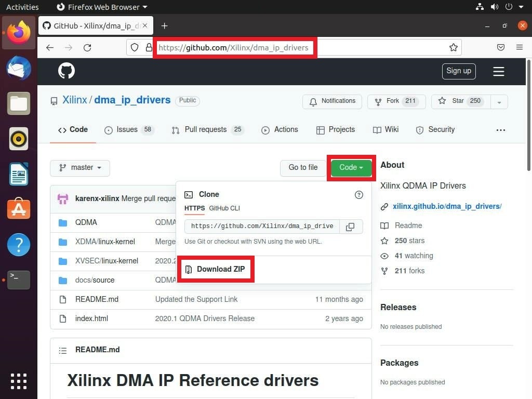532x399 pixels.
Task: Open the dma_ip_drivers repository name link
Action: click(132, 100)
